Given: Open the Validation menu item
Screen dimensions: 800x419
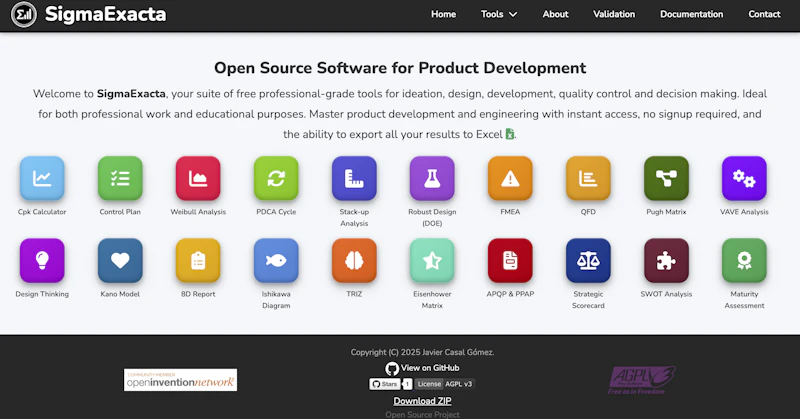Looking at the screenshot, I should tap(614, 14).
